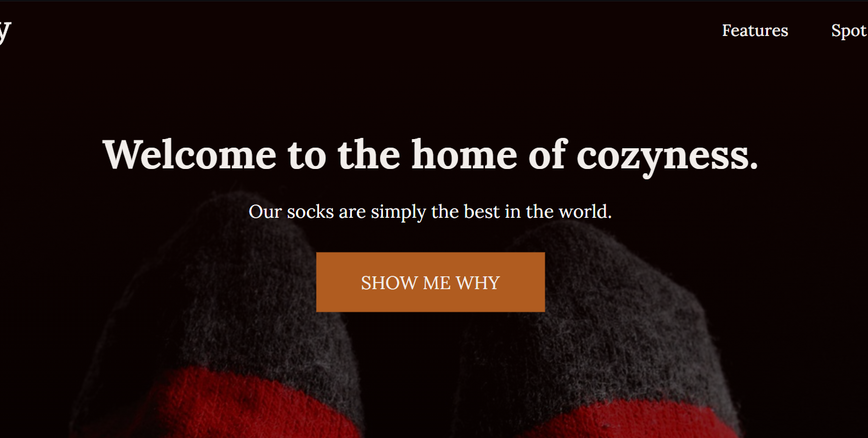Click the SHOW ME WHY button

(430, 282)
